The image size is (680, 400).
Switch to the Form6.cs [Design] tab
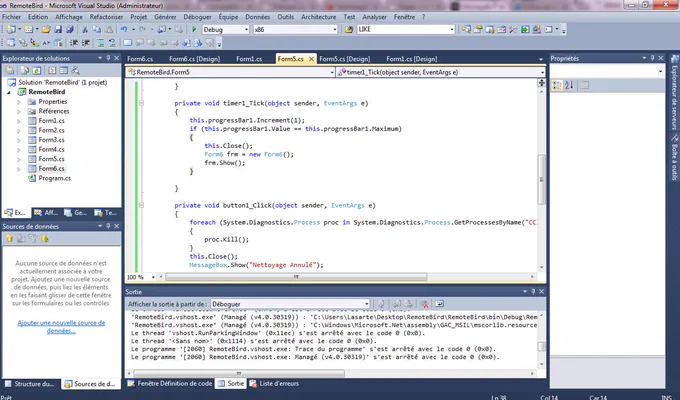point(195,59)
